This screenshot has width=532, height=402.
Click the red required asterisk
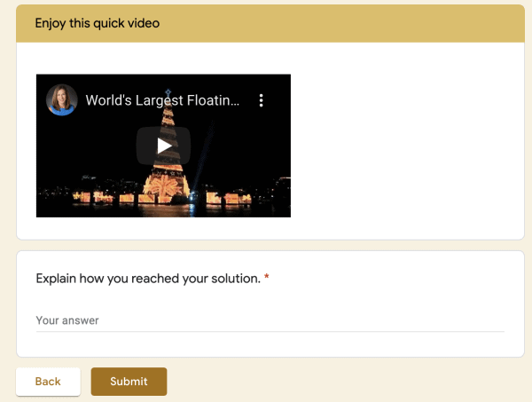(267, 279)
